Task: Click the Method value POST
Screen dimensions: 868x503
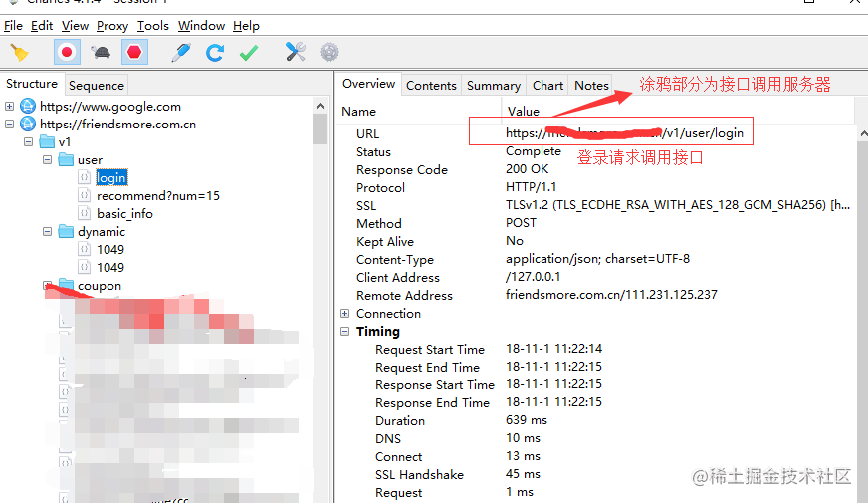Action: (521, 223)
